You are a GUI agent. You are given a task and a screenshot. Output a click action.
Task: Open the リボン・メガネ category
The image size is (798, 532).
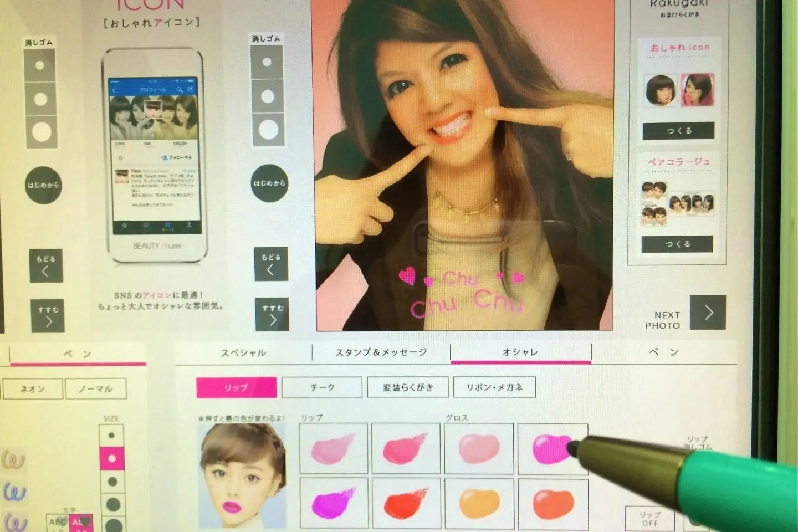click(x=494, y=387)
